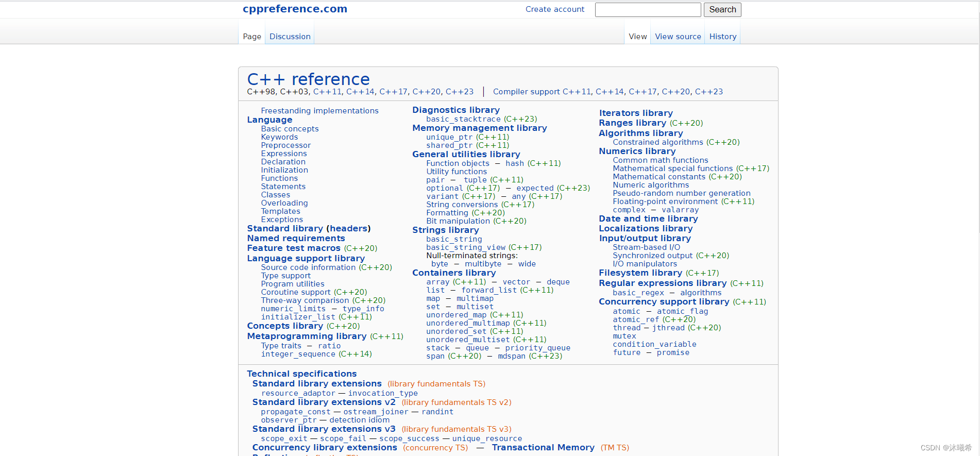Open Ranges library link
The height and width of the screenshot is (456, 980).
coord(633,123)
